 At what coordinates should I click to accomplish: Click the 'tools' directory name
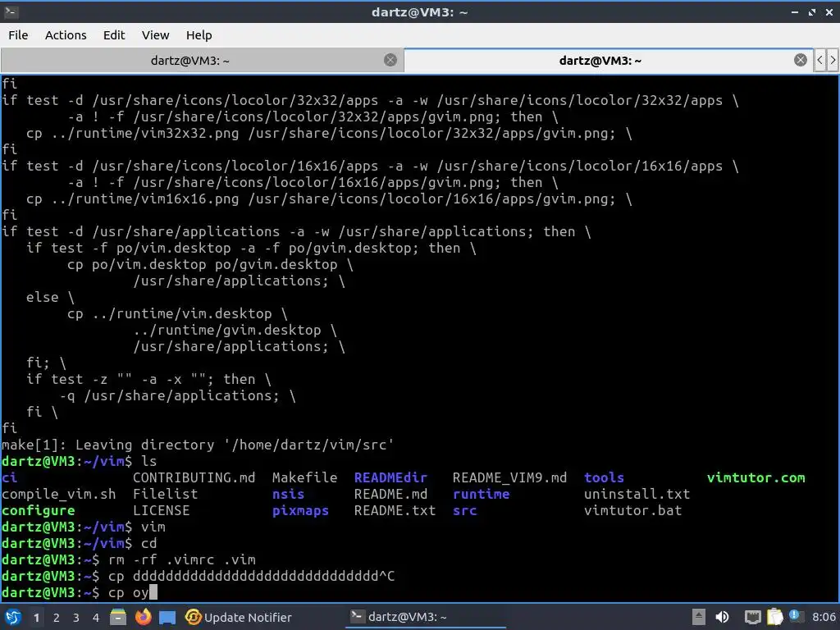click(605, 478)
